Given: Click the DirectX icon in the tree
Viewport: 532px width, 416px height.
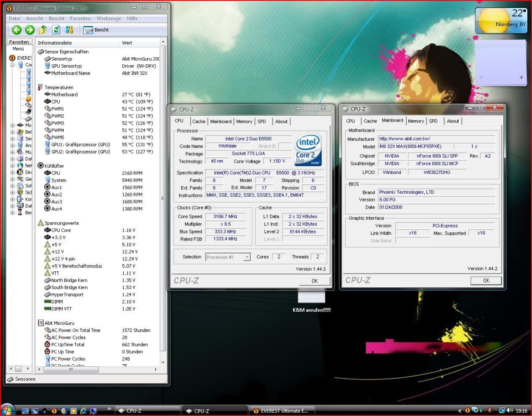Looking at the screenshot, I should (20, 172).
